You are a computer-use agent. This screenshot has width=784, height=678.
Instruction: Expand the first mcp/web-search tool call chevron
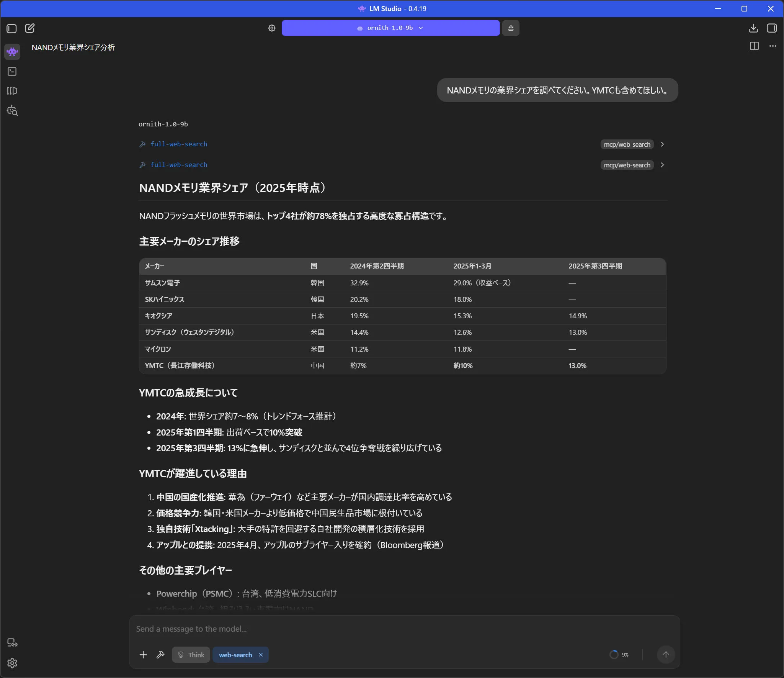point(662,144)
